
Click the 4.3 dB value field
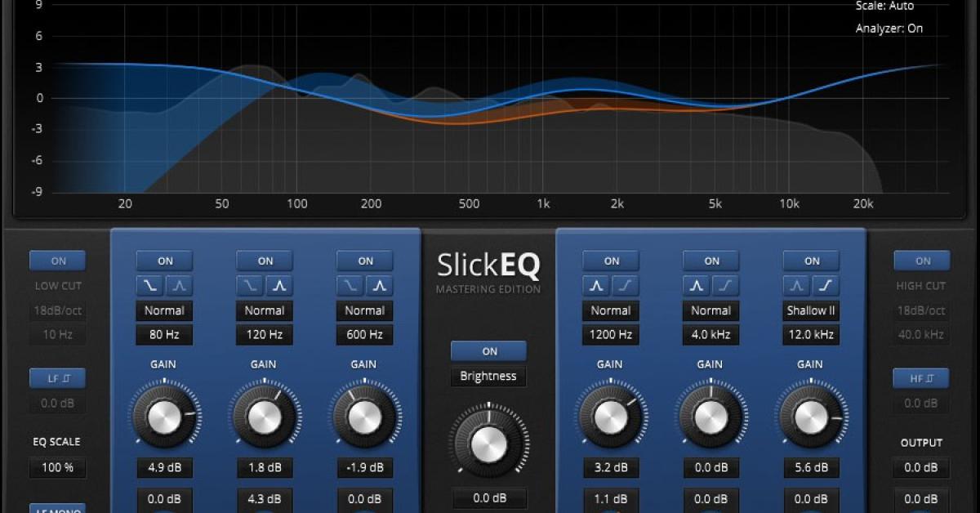point(265,499)
